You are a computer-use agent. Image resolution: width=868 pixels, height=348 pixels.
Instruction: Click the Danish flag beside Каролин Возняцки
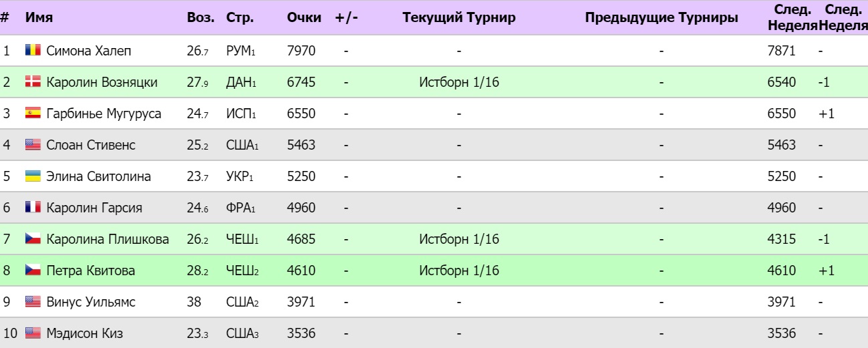point(33,82)
